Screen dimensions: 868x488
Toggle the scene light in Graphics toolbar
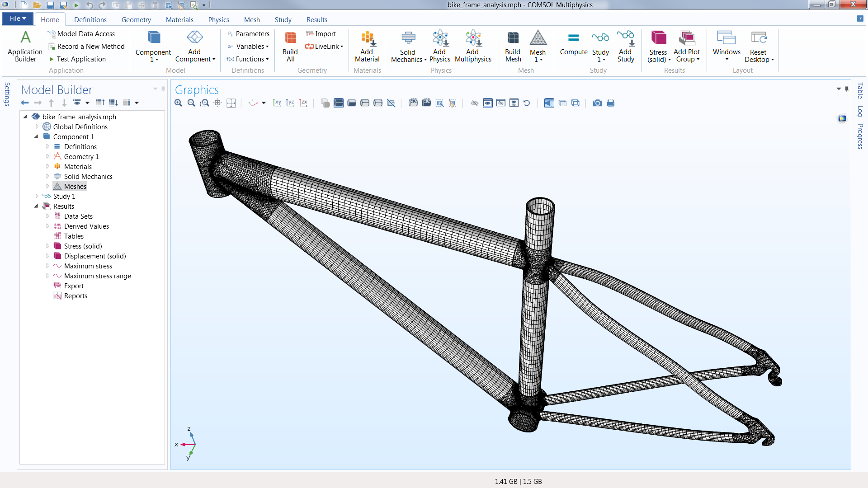(x=549, y=103)
